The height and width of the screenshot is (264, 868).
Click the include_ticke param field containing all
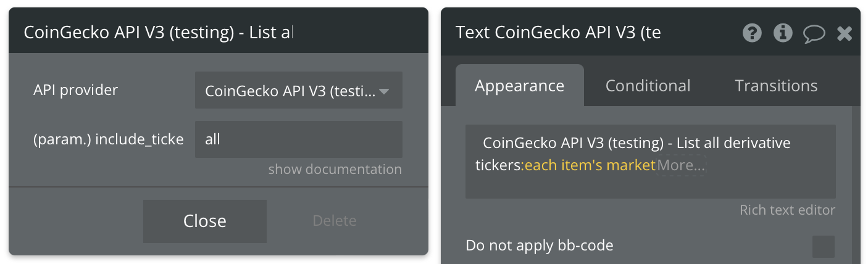299,139
